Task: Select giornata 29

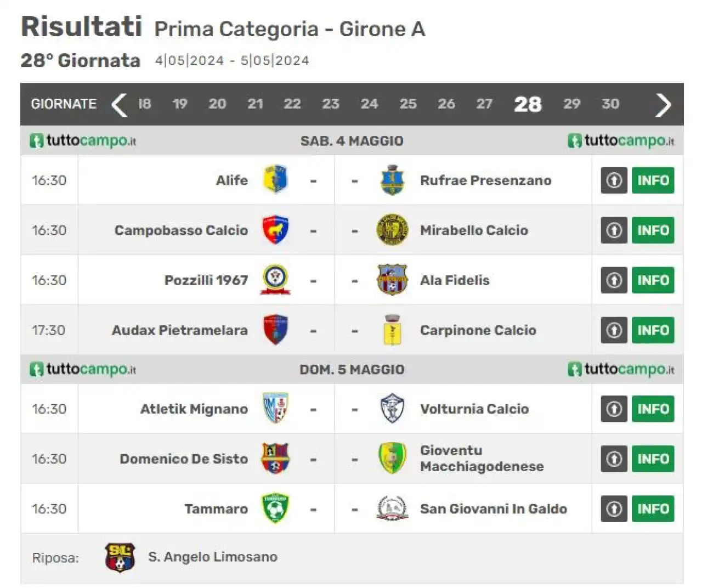Action: click(x=571, y=104)
